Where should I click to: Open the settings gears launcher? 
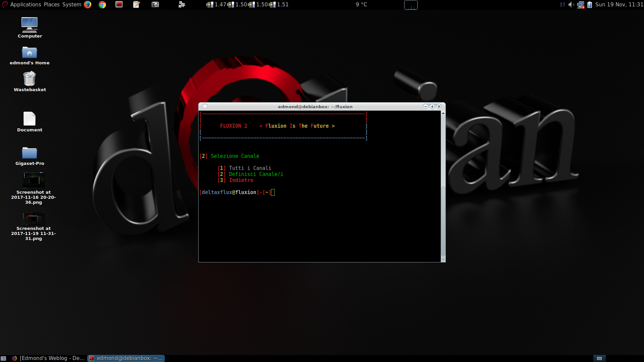[182, 4]
